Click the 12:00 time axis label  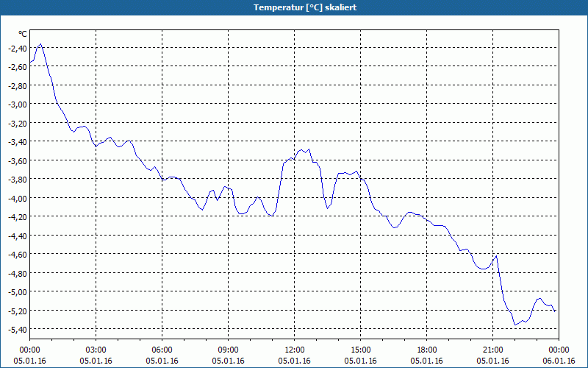295,350
